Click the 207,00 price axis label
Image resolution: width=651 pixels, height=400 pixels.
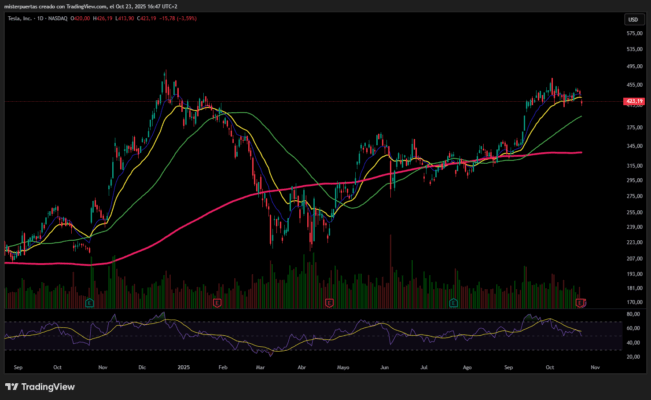pyautogui.click(x=633, y=258)
